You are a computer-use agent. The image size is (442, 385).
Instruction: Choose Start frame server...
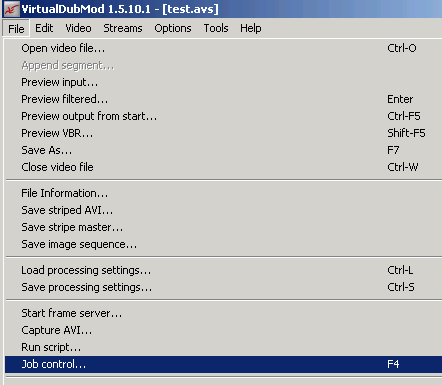coord(223,313)
